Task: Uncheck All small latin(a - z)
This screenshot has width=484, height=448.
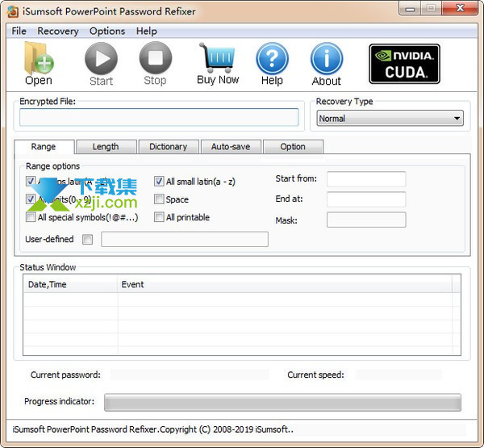Action: pos(159,181)
